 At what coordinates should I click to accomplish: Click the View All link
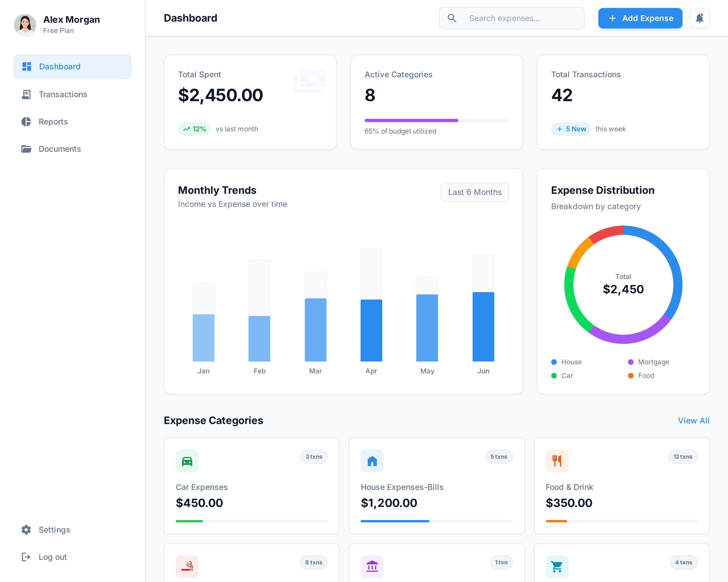tap(693, 421)
